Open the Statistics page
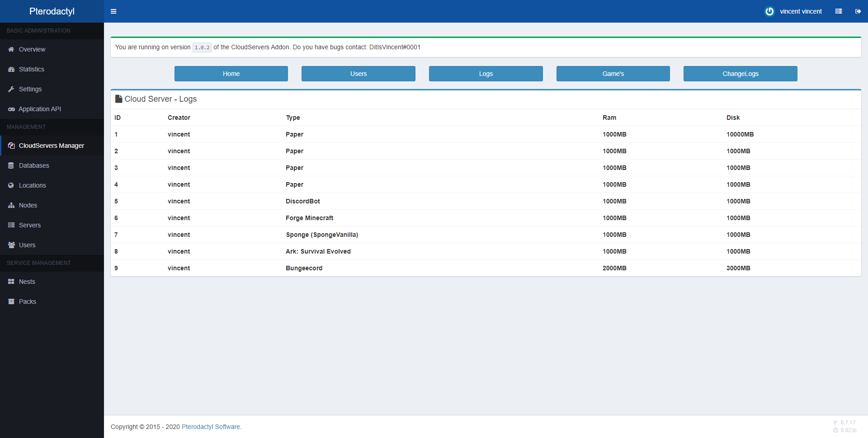Image resolution: width=868 pixels, height=438 pixels. tap(31, 69)
